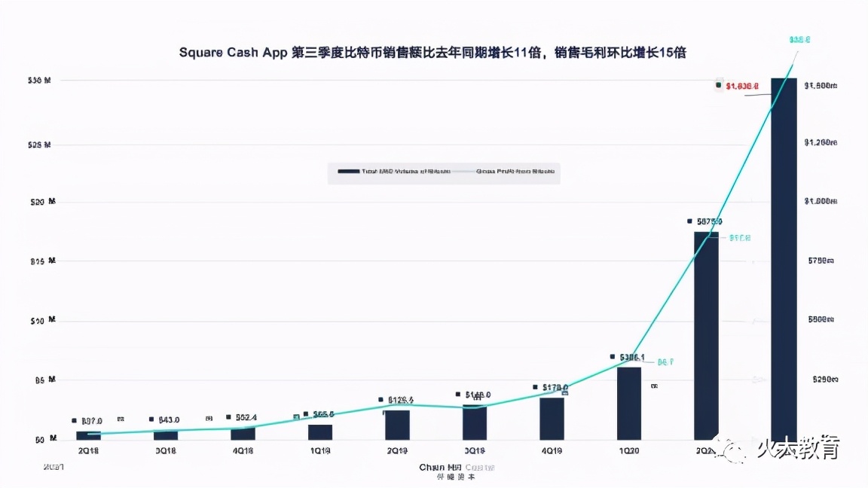Click the teal $6.7 label near the 1Q20 bar
Viewport: 868px width, 488px height.
[665, 361]
